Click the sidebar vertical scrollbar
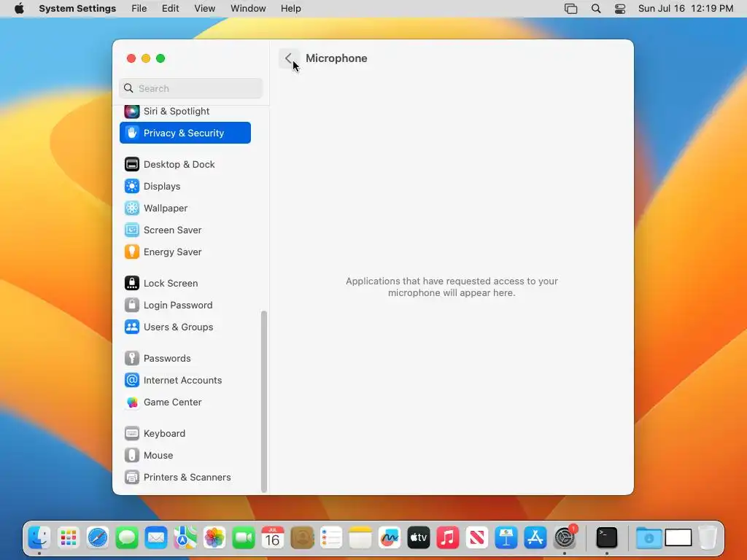 264,402
